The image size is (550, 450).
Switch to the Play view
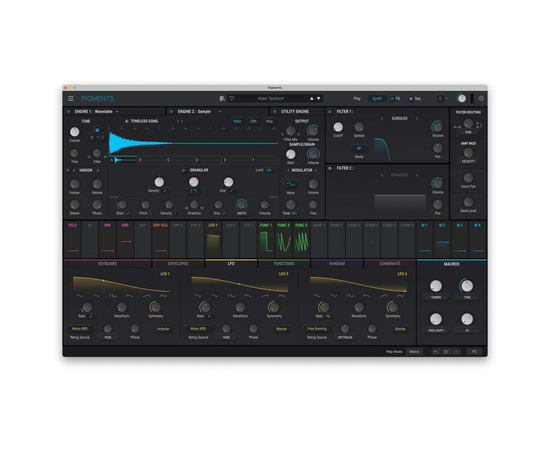pyautogui.click(x=357, y=99)
